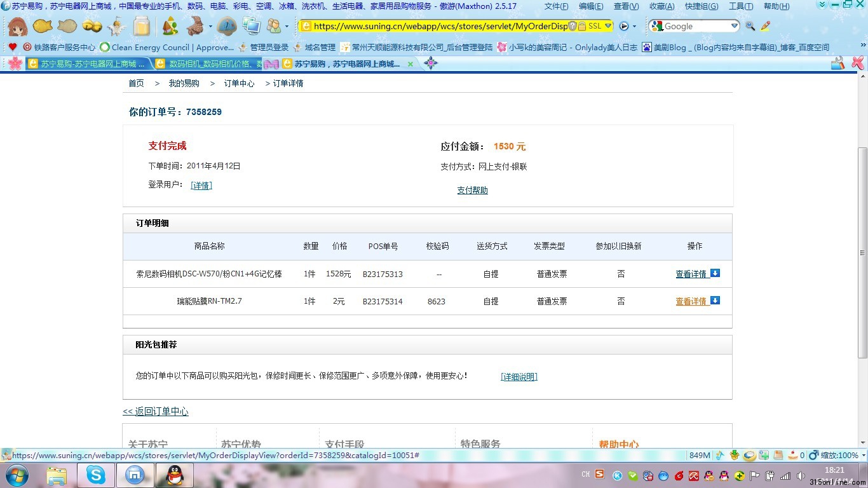
Task: Open the 工具(T) menu
Action: (x=740, y=6)
